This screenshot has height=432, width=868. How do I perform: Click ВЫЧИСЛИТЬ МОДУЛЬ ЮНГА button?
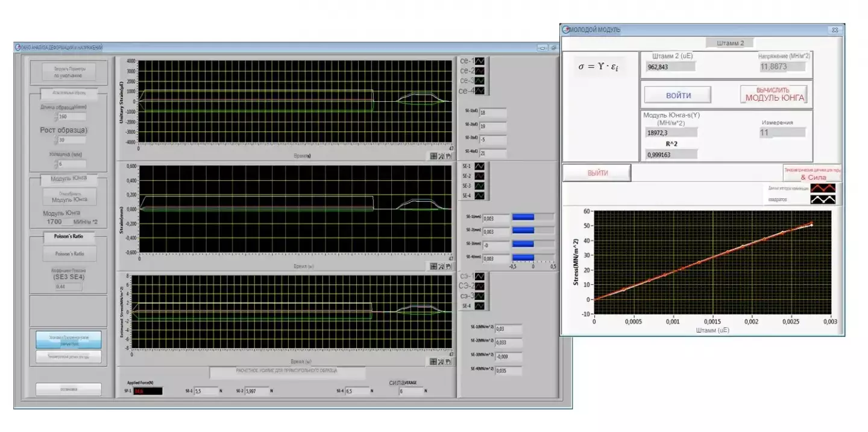pos(775,95)
